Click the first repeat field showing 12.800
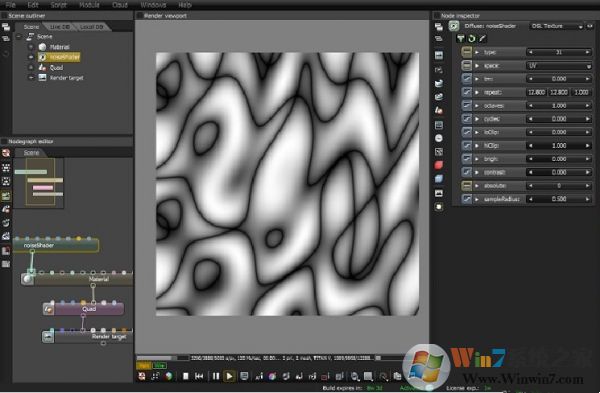600x393 pixels. [536, 92]
